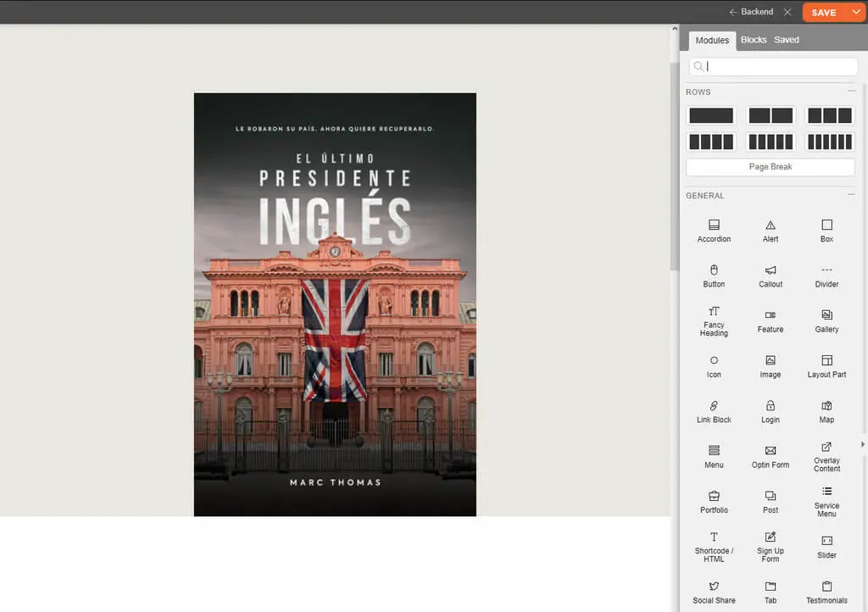Collapse the ROWS section

851,91
